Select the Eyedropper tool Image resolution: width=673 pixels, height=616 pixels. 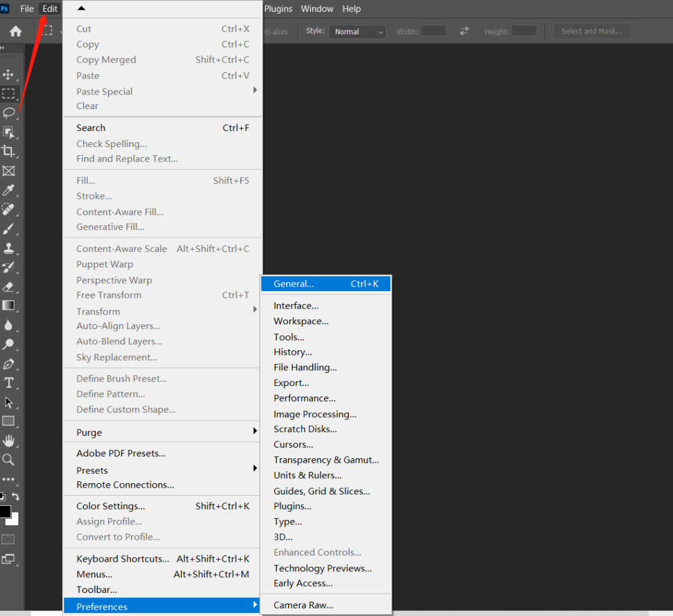(x=9, y=190)
